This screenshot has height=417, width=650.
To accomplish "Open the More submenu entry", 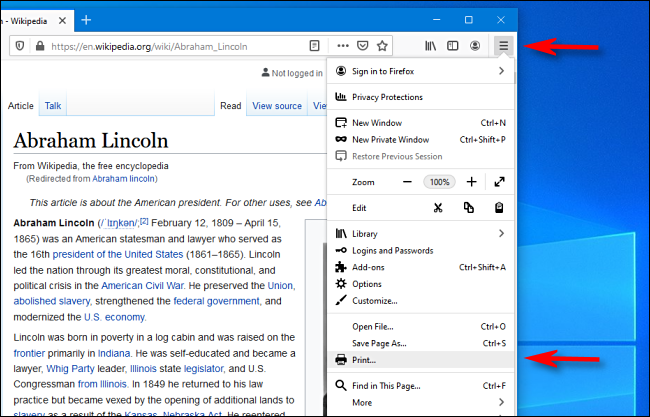I will [x=421, y=402].
